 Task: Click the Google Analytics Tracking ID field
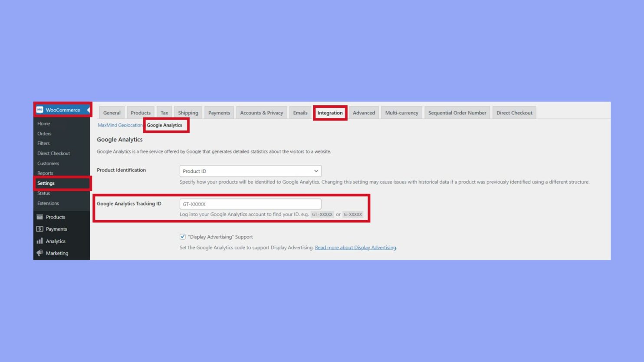[x=250, y=203]
